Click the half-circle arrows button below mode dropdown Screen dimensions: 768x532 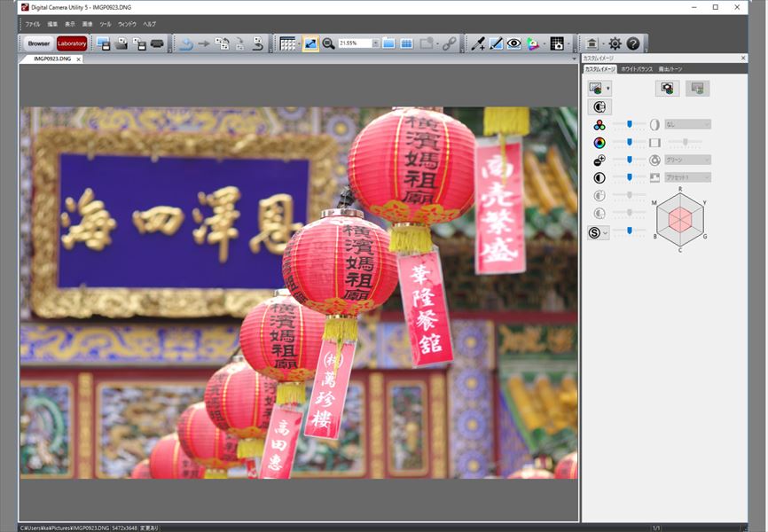click(600, 107)
